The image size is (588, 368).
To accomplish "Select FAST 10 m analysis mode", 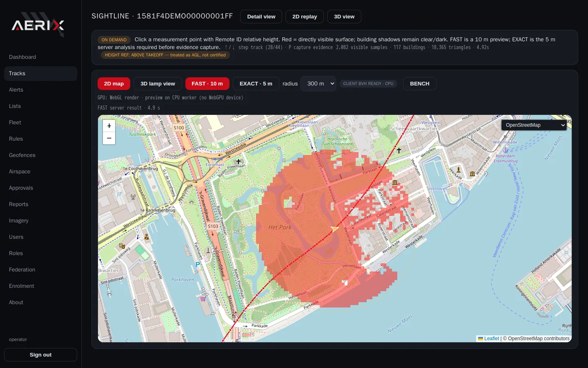I will coord(207,83).
